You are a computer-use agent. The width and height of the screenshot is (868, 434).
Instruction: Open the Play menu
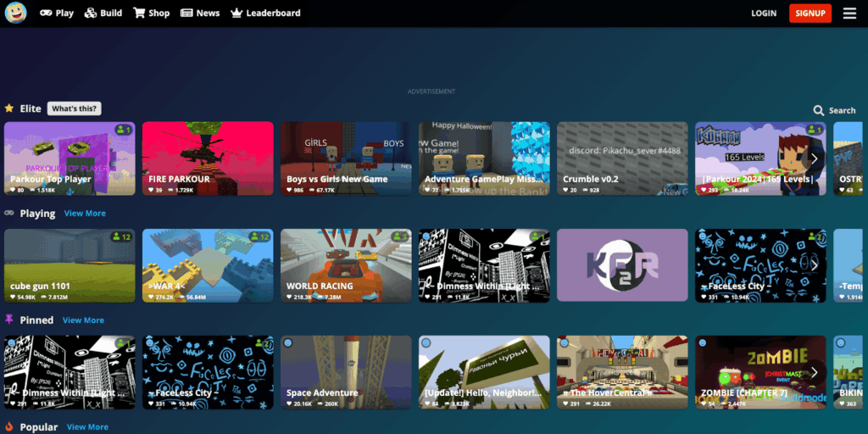click(x=57, y=14)
